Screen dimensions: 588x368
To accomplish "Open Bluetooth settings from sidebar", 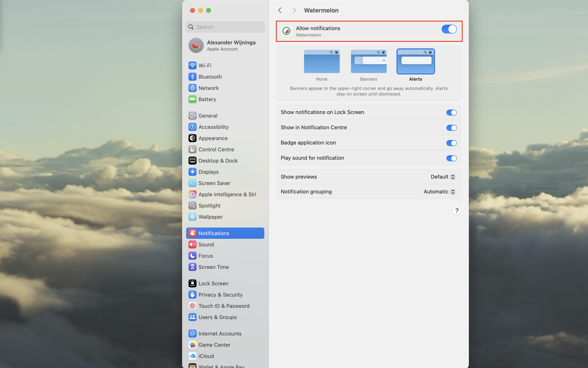I will click(210, 77).
